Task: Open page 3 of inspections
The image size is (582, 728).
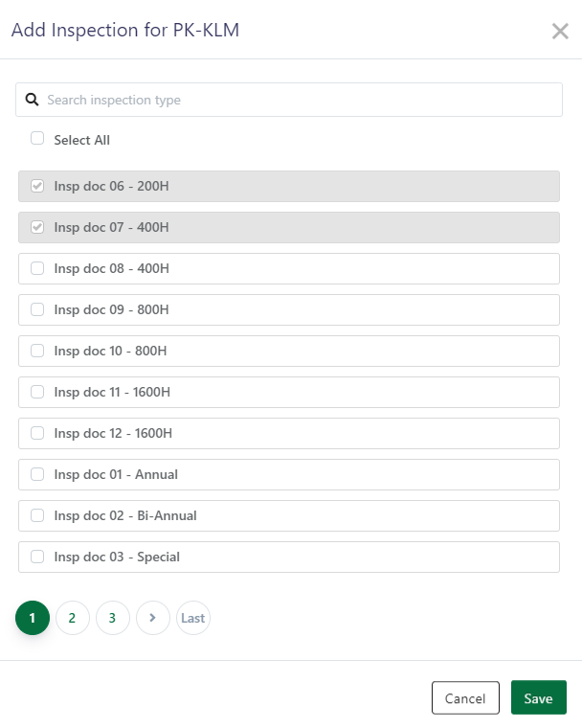Action: pyautogui.click(x=112, y=618)
